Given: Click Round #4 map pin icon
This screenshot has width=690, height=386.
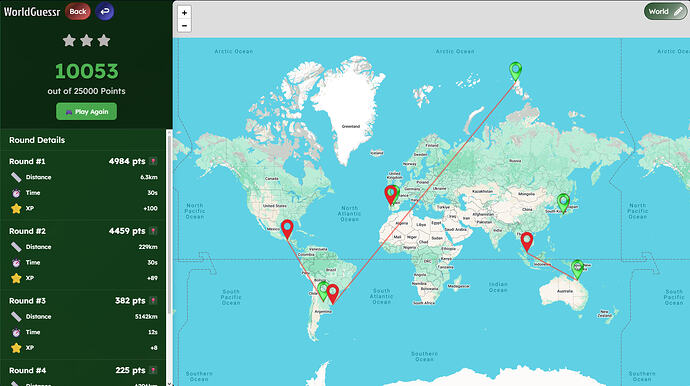Looking at the screenshot, I should 153,370.
